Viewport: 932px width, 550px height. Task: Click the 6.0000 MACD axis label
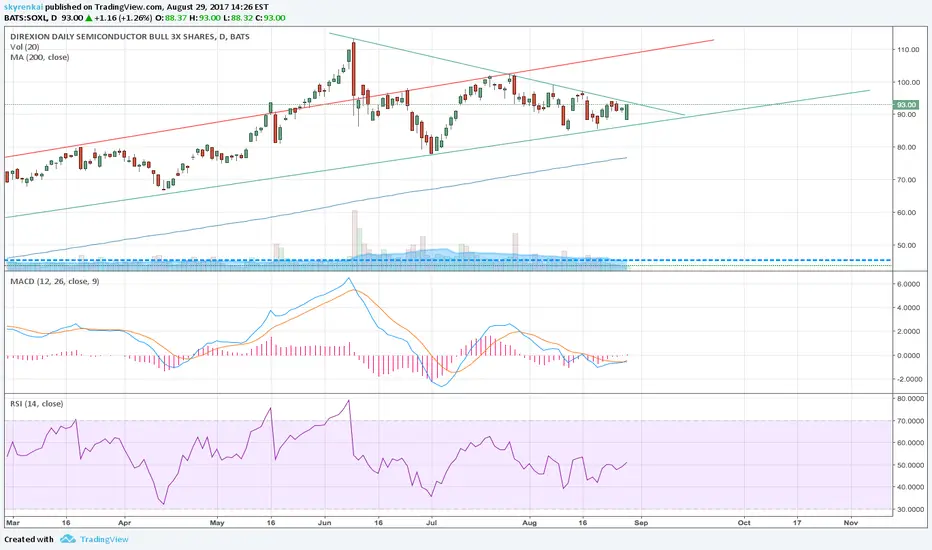coord(909,285)
